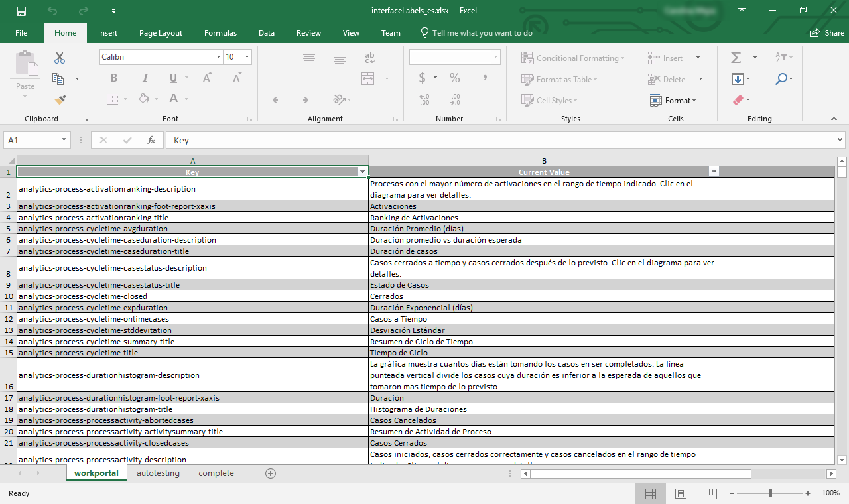This screenshot has height=504, width=849.
Task: Toggle Bold formatting
Action: [x=114, y=78]
